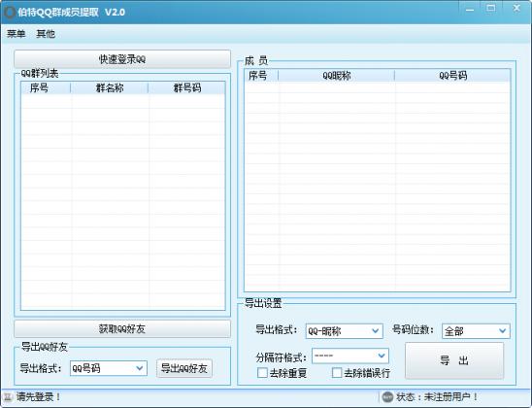
Task: Enable the 去除错误行 checkbox
Action: pyautogui.click(x=337, y=372)
